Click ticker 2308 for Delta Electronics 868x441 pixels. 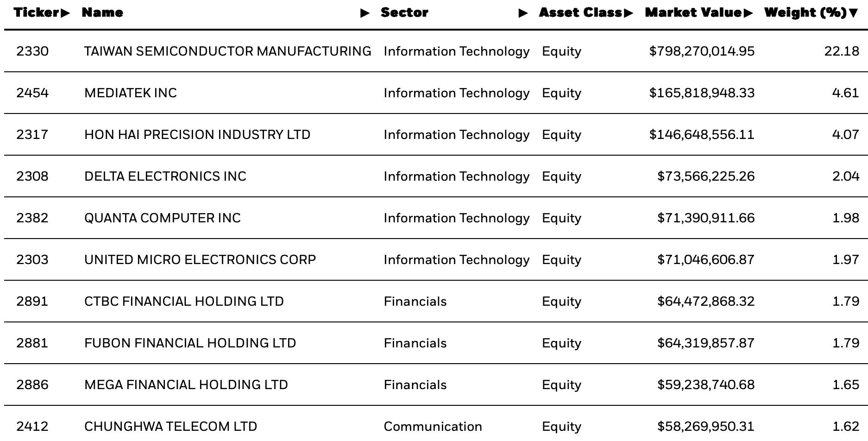[32, 176]
